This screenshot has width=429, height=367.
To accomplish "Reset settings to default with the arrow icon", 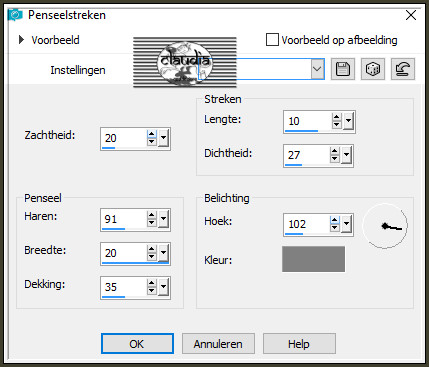I will (403, 69).
